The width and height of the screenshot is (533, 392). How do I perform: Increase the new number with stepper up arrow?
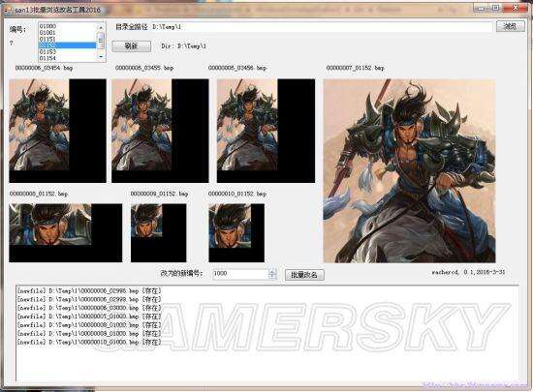[x=272, y=271]
